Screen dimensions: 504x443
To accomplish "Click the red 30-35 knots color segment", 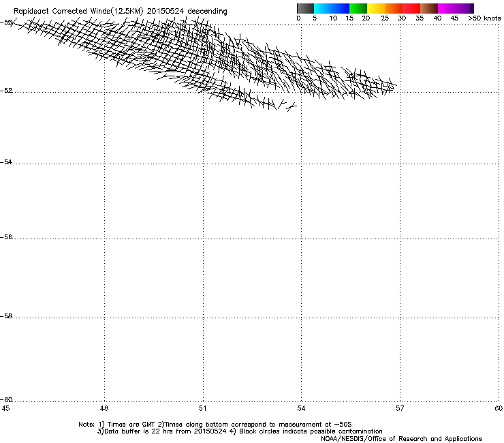I will pyautogui.click(x=411, y=8).
